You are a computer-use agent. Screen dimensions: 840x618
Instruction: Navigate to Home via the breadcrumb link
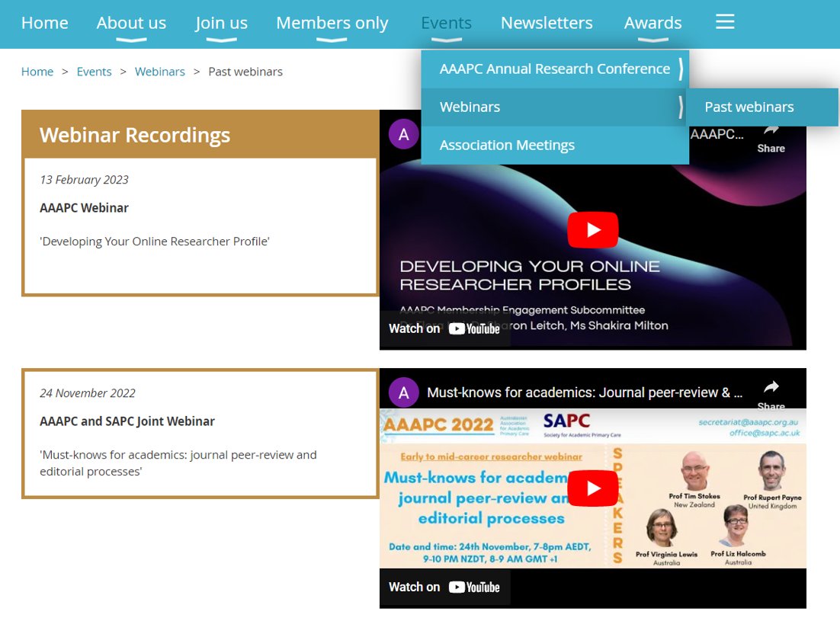37,71
